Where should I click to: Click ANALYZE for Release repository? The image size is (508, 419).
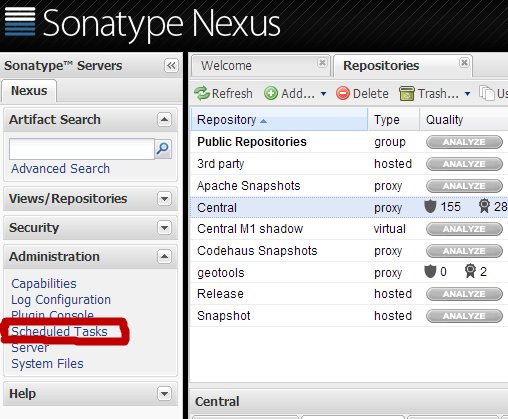click(x=464, y=294)
